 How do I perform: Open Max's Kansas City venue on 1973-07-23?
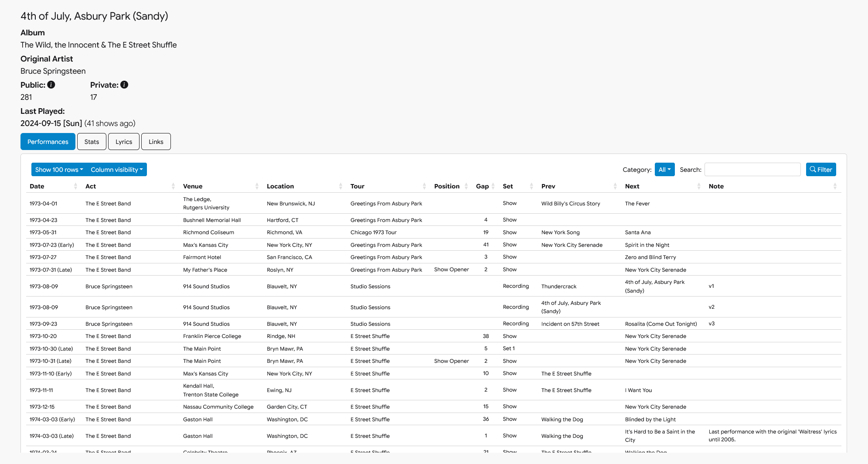point(205,245)
